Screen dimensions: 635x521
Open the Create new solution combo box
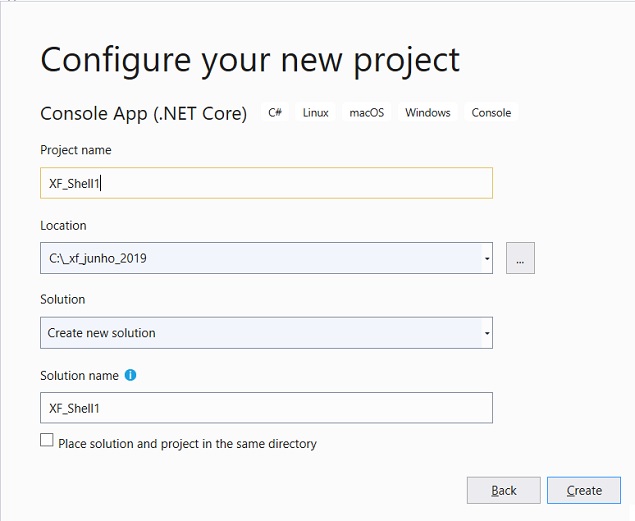[x=266, y=333]
